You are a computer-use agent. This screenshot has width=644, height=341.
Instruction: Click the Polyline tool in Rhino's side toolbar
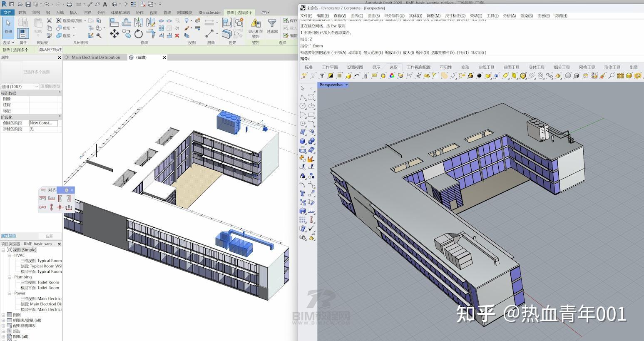pyautogui.click(x=303, y=97)
